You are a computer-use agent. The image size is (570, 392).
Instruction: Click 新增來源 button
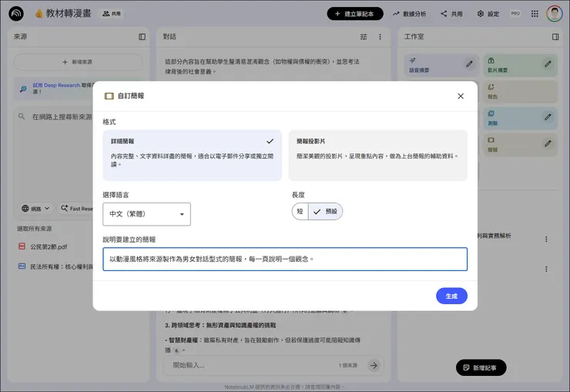(78, 62)
